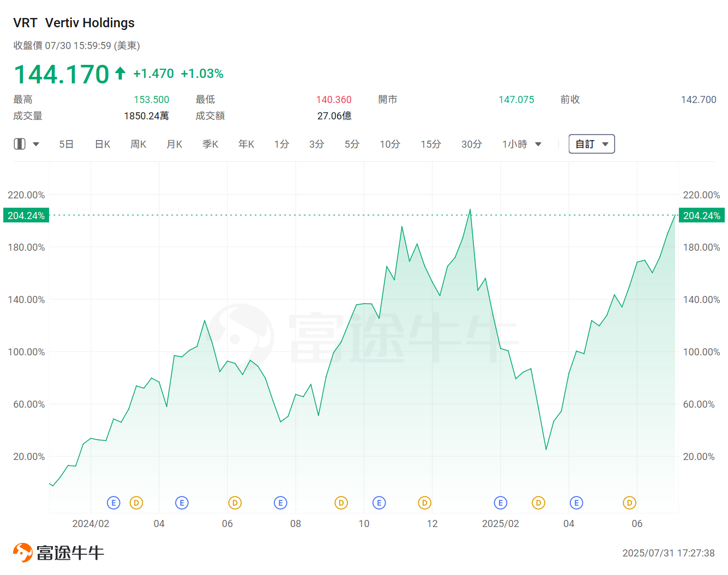Viewport: 728px width, 575px height.
Task: Click the E earnings marker just before 08
Action: point(280,503)
